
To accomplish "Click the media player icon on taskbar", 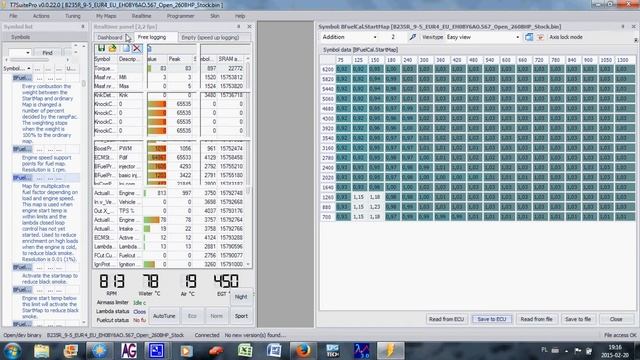I will point(187,351).
